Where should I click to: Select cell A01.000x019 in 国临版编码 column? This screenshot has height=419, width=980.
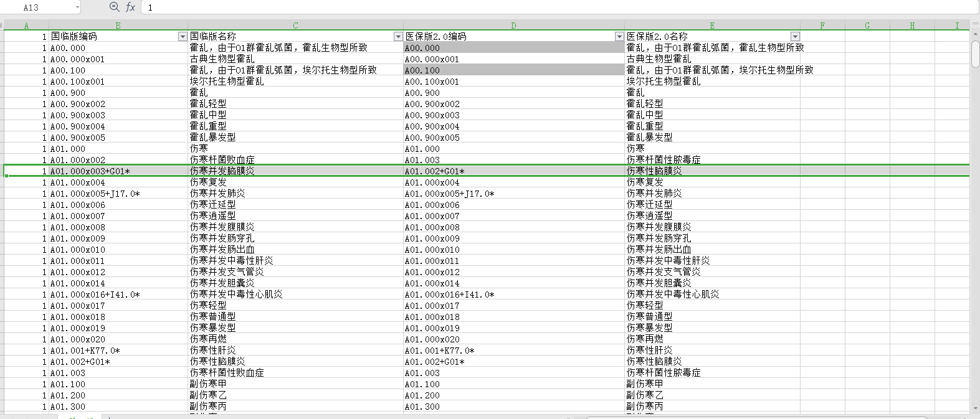[x=118, y=328]
